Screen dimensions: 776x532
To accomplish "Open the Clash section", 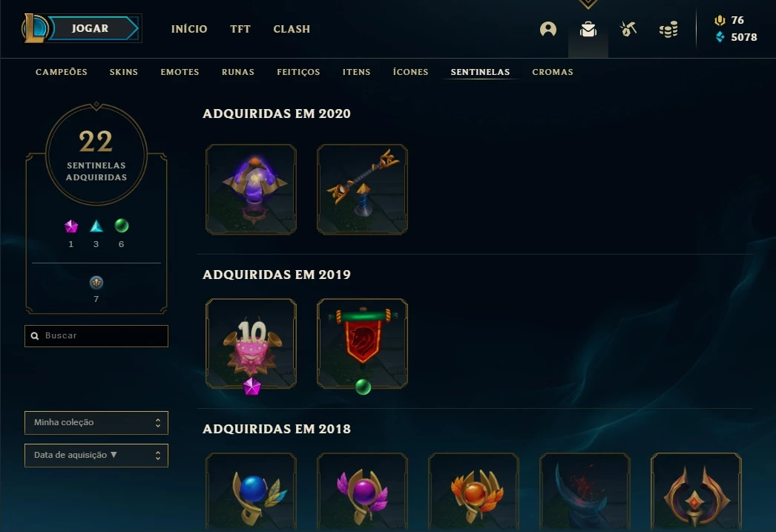I will (x=292, y=29).
